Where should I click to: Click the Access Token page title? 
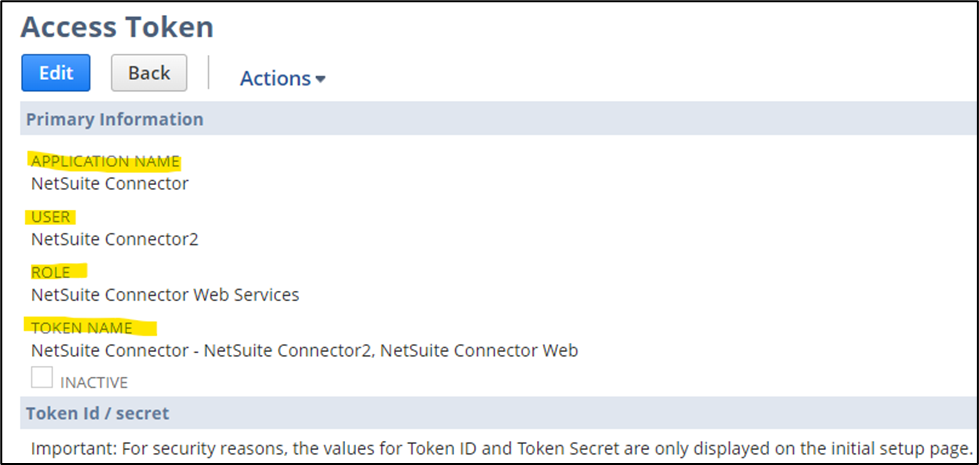117,26
